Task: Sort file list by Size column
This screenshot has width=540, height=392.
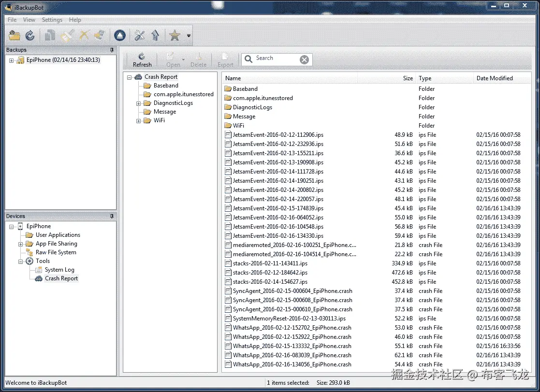Action: (x=386, y=78)
